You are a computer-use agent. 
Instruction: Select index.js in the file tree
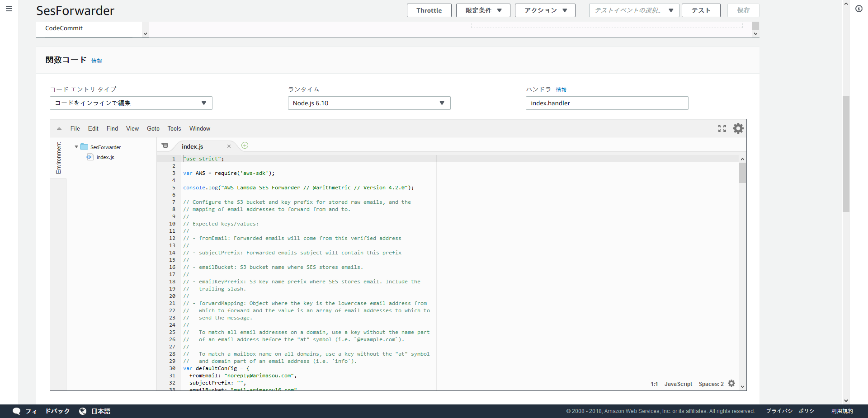pyautogui.click(x=105, y=157)
